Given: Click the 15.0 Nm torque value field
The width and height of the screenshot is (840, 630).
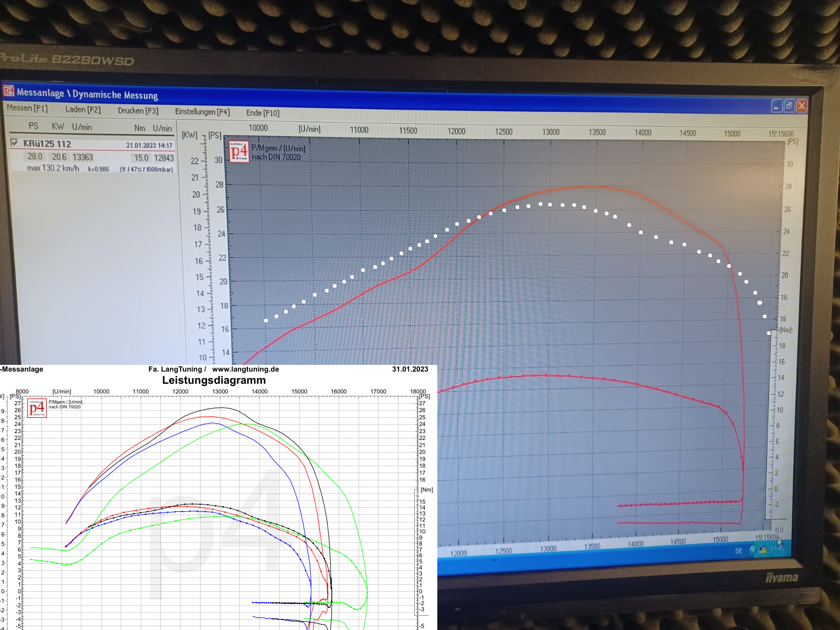Looking at the screenshot, I should point(141,157).
